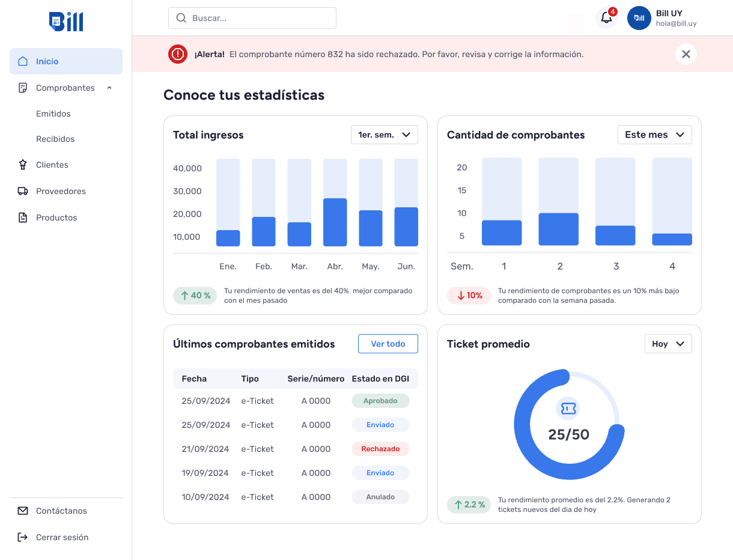
Task: Open the Hoy dropdown in Ticket promedio
Action: tap(668, 344)
